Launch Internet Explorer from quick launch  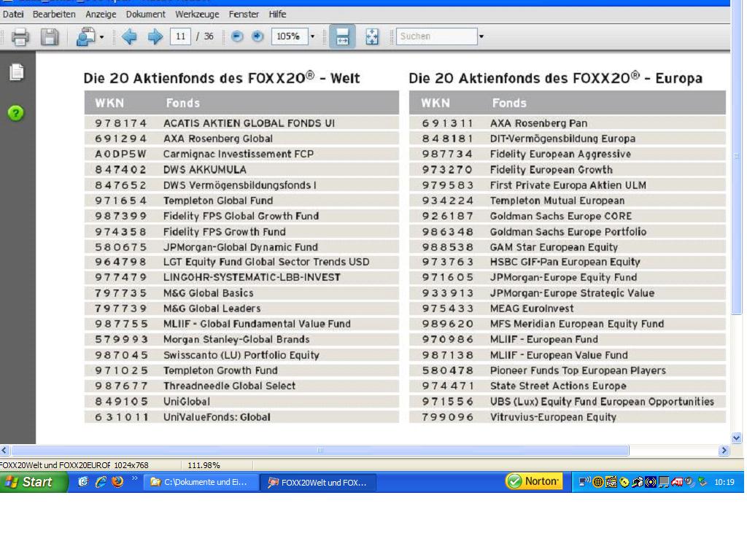point(101,482)
